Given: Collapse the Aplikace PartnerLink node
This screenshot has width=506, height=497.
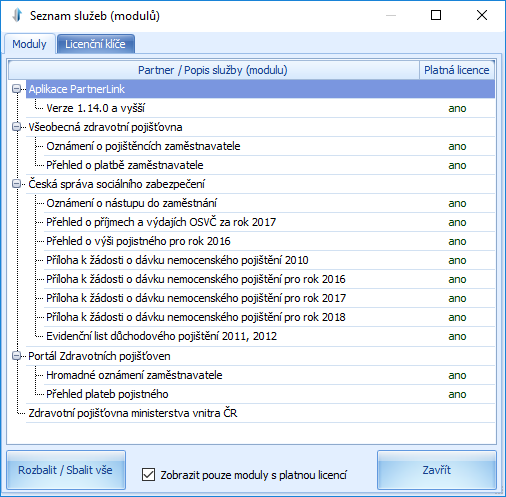Looking at the screenshot, I should 16,89.
